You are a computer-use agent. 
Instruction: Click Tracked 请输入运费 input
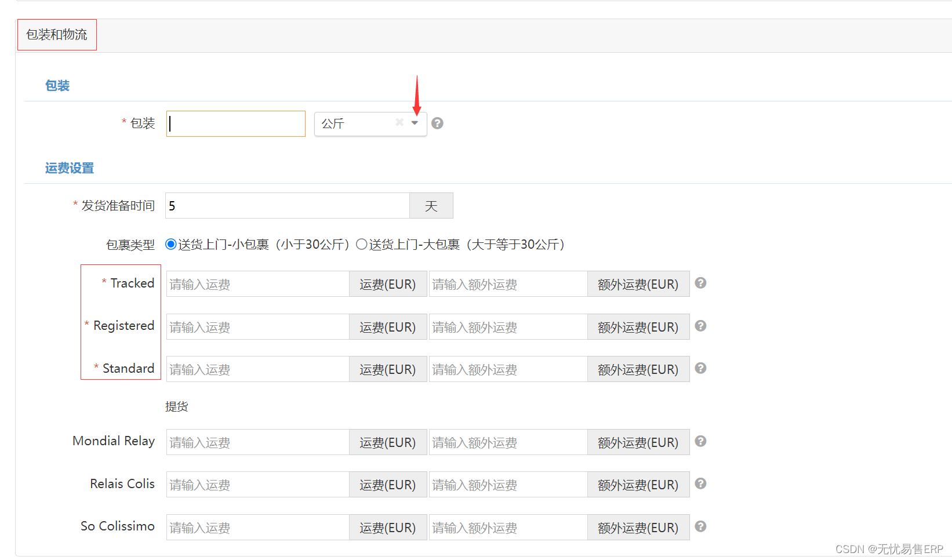[x=258, y=284]
